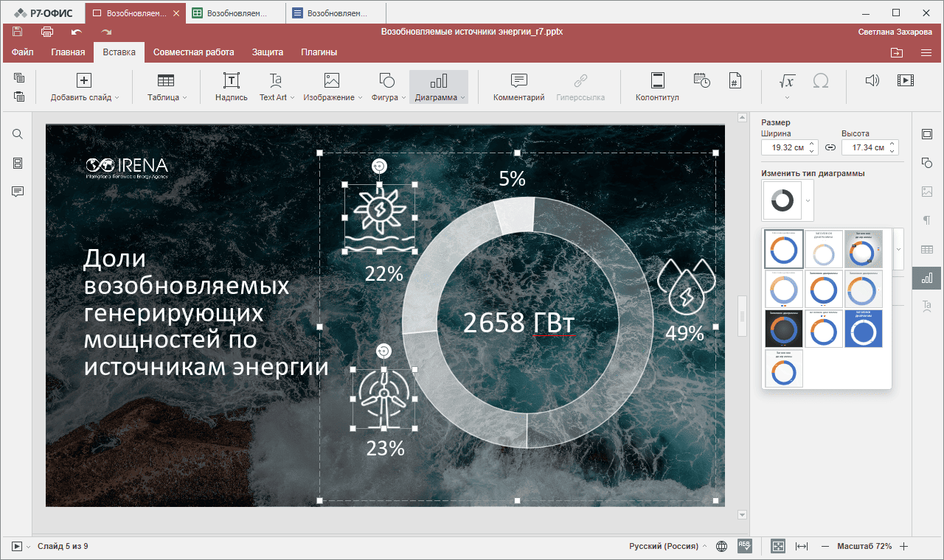The image size is (944, 560).
Task: Expand the Text Art dropdown arrow
Action: tap(292, 97)
